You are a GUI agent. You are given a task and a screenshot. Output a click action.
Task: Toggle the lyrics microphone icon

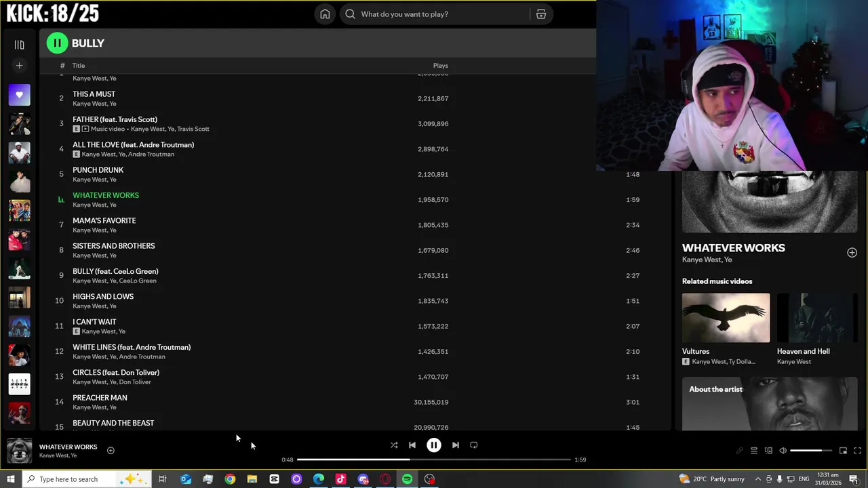point(739,451)
